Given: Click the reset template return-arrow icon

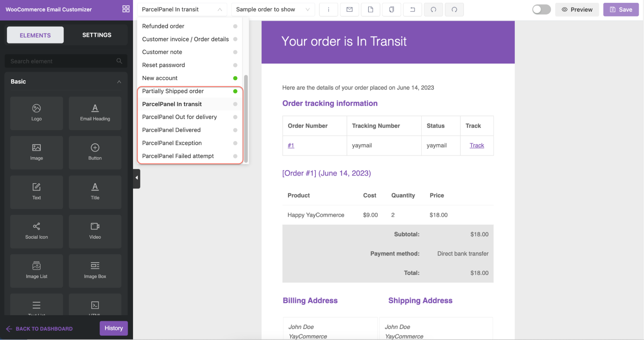Looking at the screenshot, I should (x=412, y=10).
